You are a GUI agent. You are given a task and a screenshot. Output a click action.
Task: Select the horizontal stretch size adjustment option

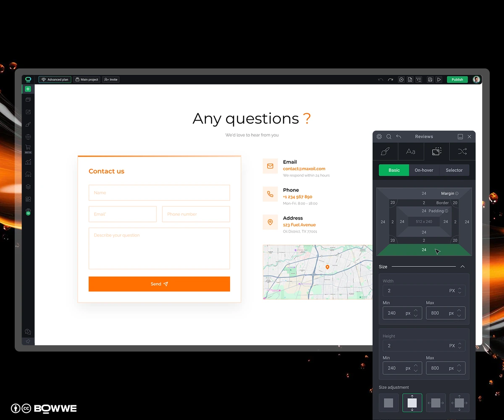pyautogui.click(x=436, y=403)
